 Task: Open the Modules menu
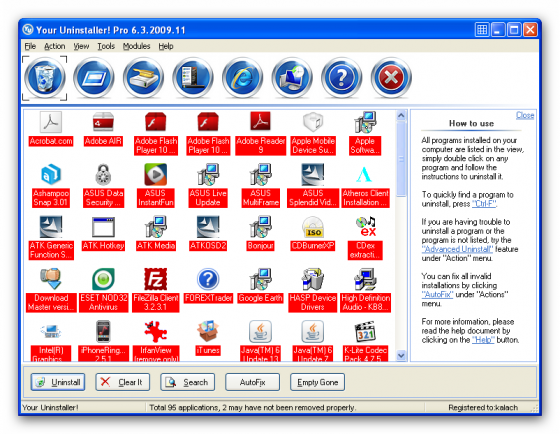[136, 46]
